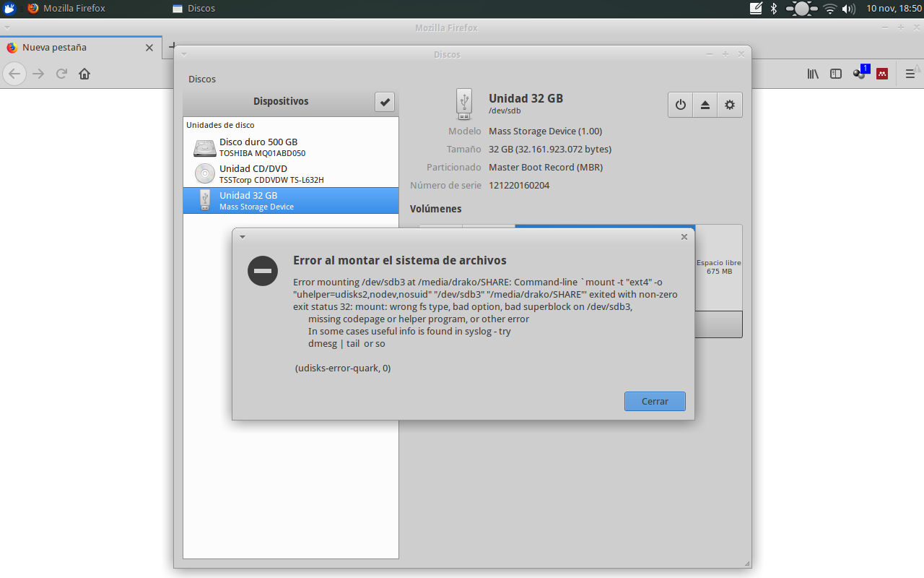
Task: Select Unidad CD/DVD TSSTcorp device
Action: click(291, 174)
